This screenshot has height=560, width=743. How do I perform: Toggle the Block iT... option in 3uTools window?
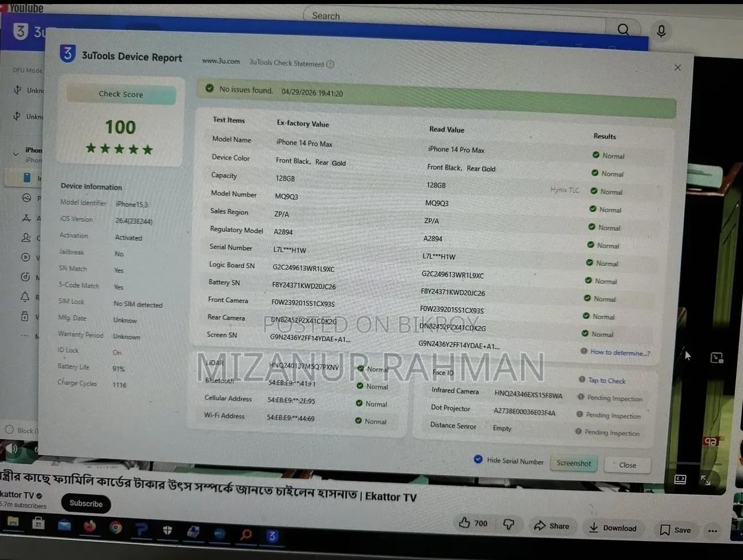9,429
